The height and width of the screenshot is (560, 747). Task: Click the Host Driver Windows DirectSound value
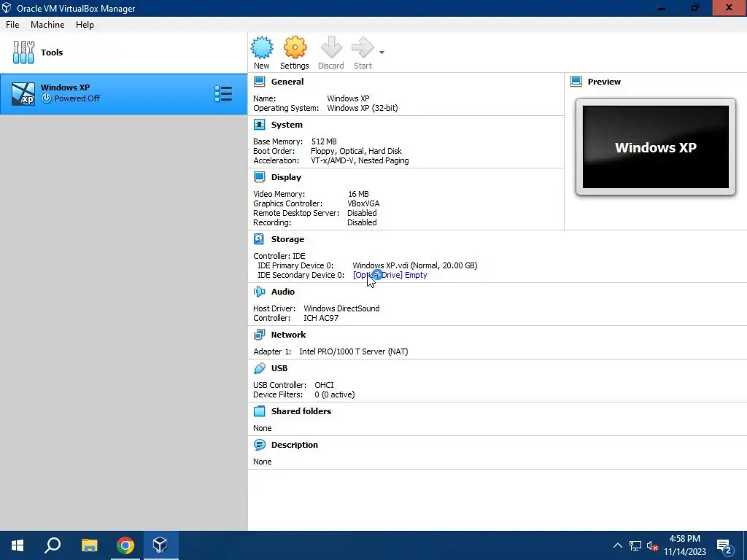(x=341, y=308)
